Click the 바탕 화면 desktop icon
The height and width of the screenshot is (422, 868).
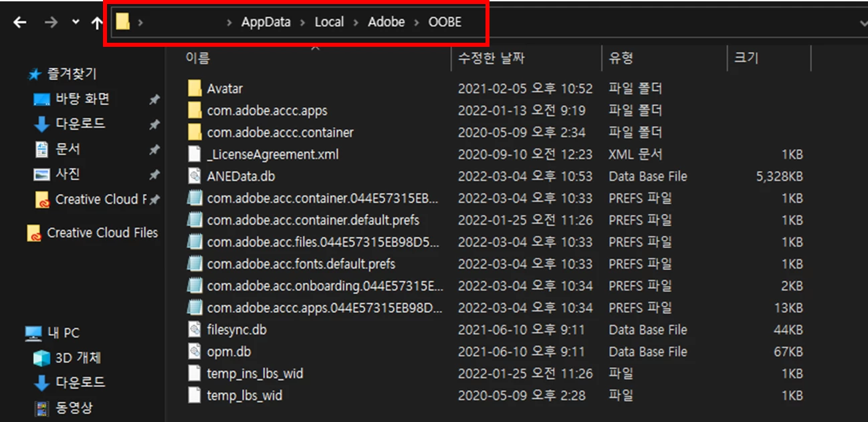click(41, 100)
